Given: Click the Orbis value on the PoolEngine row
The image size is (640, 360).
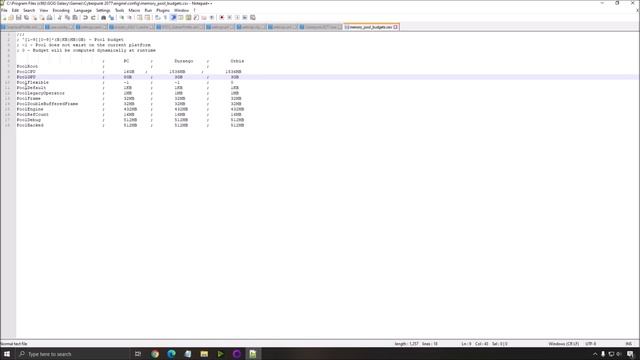Looking at the screenshot, I should pos(237,109).
